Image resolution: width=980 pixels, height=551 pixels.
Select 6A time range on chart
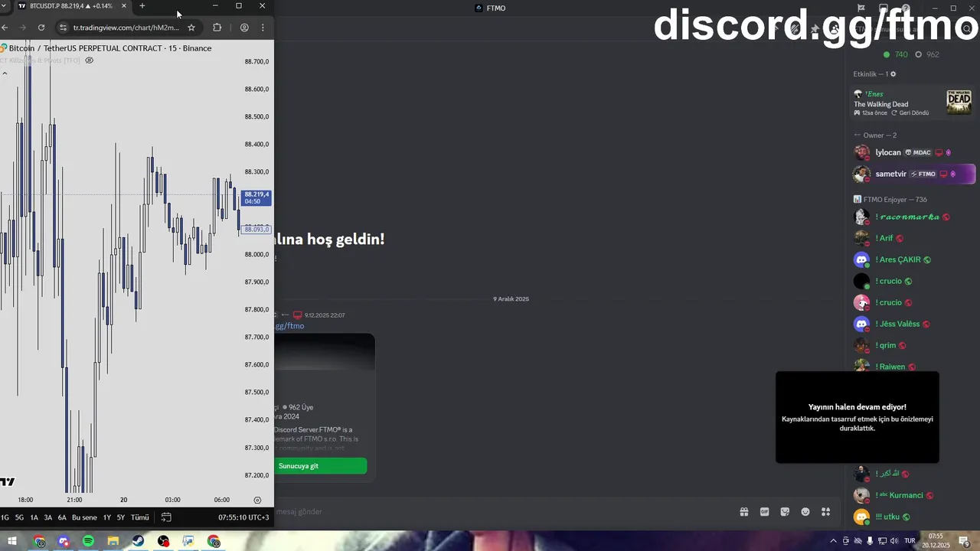[x=62, y=518]
